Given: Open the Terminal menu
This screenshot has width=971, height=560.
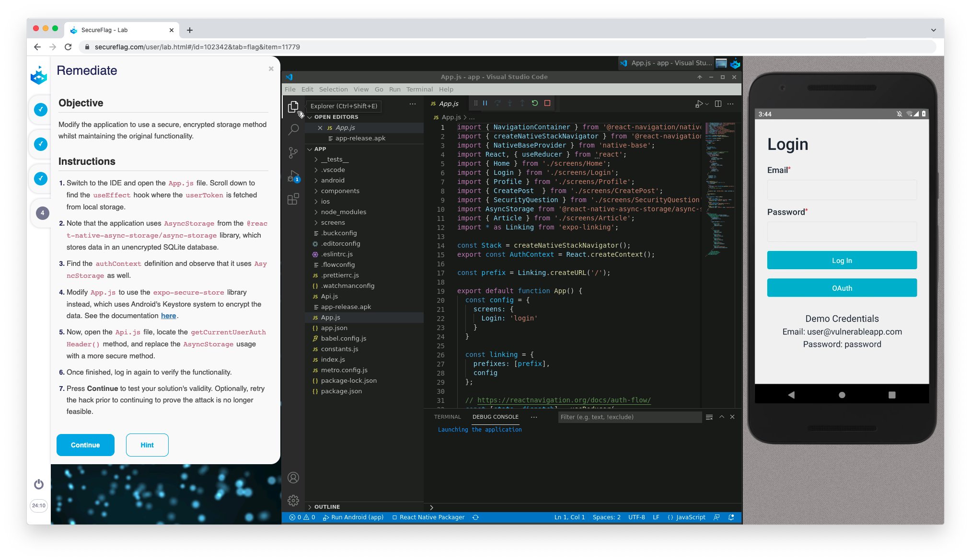Looking at the screenshot, I should coord(419,90).
